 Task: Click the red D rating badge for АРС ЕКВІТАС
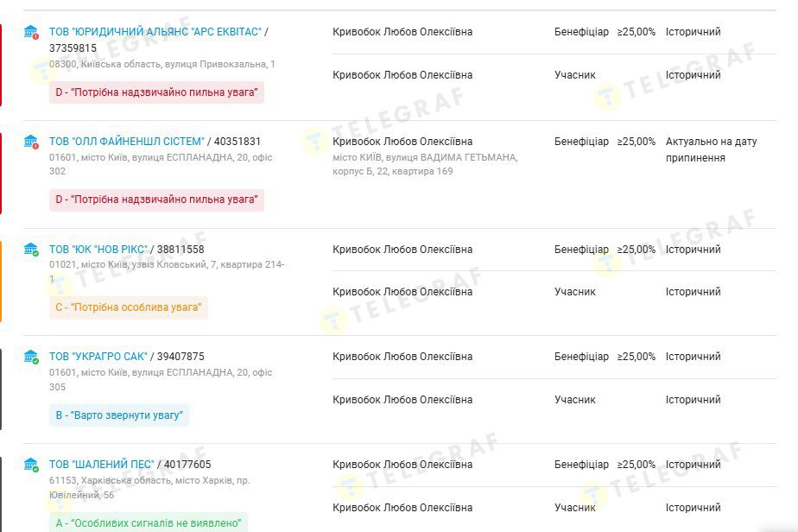pos(156,92)
